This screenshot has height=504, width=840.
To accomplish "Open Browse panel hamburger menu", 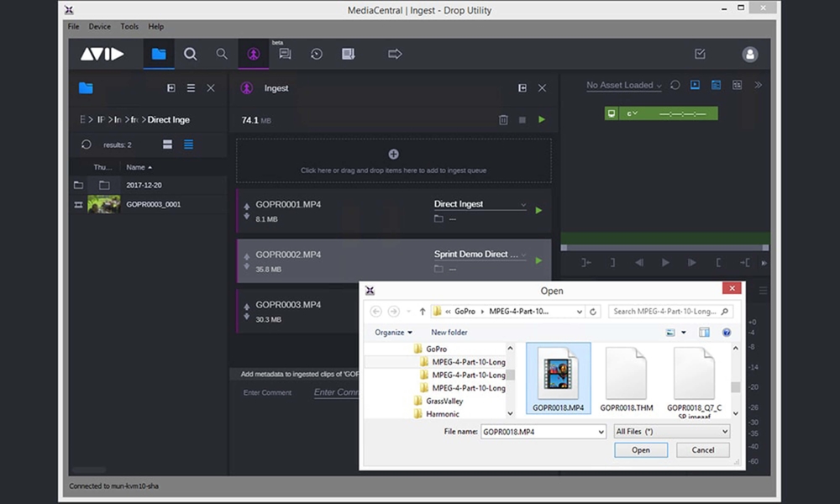I will pos(191,88).
